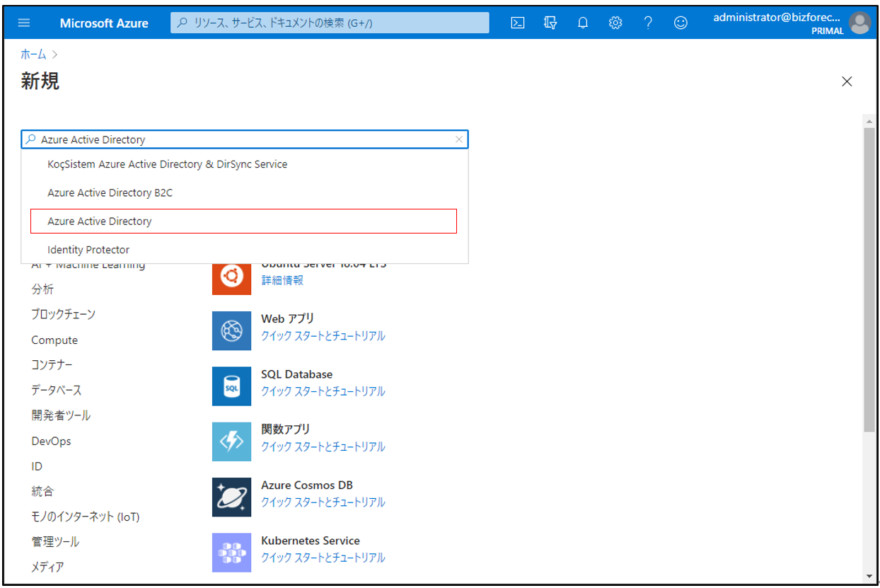Open the hamburger portal menu
880x588 pixels.
(24, 23)
